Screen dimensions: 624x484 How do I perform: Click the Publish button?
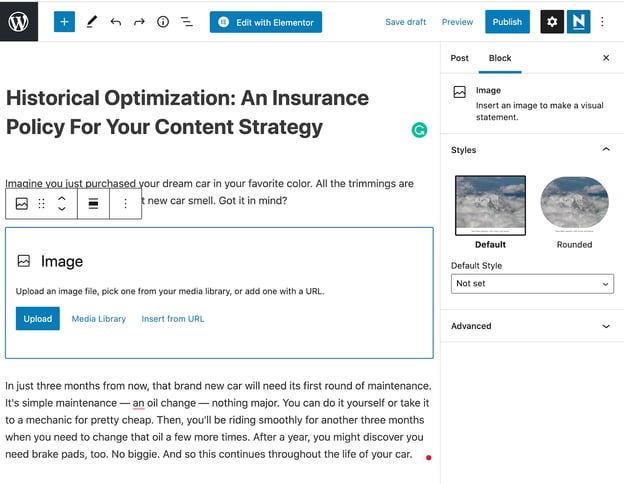point(507,21)
